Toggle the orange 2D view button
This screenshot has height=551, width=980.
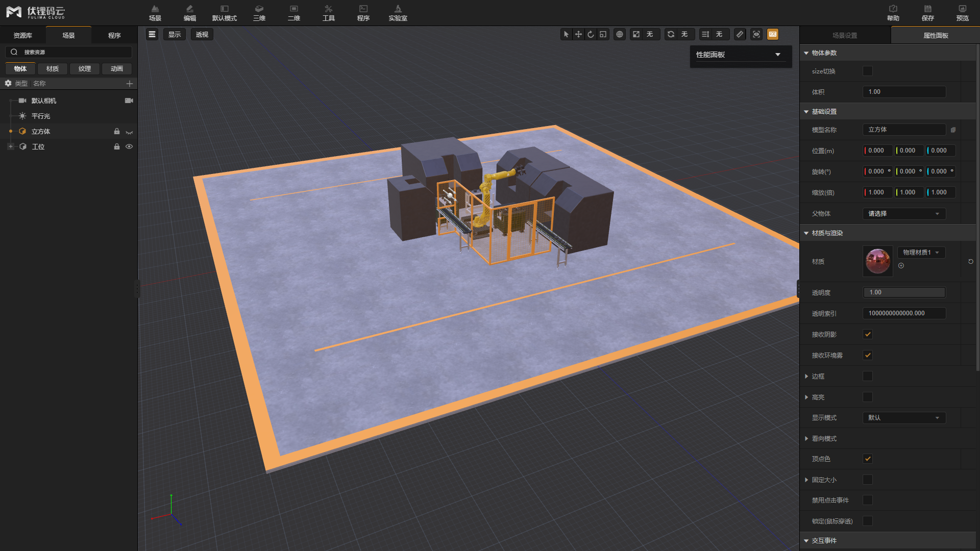(773, 34)
